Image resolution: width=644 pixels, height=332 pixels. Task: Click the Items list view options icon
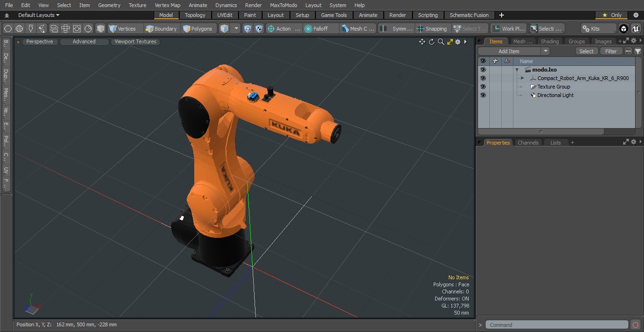click(628, 51)
